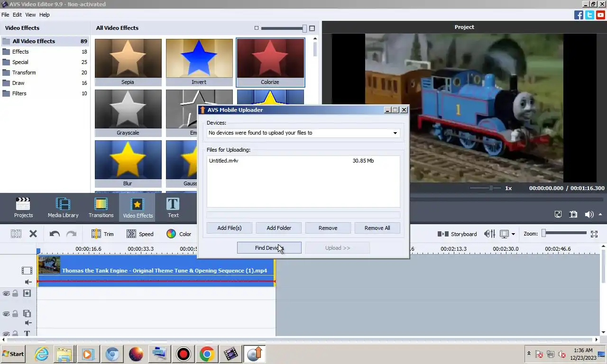Open the Help menu

tap(44, 15)
